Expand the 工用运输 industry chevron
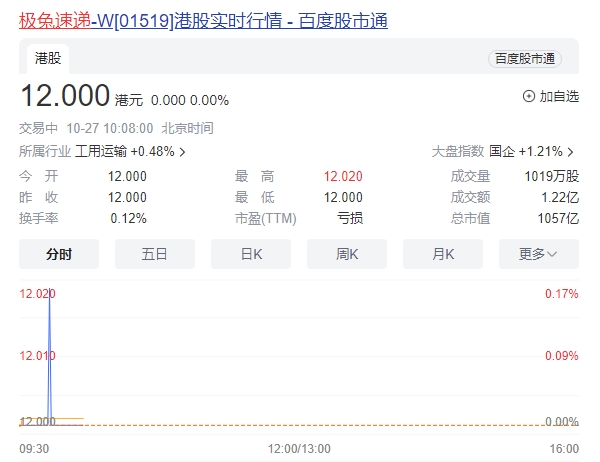The image size is (600, 462). (183, 152)
